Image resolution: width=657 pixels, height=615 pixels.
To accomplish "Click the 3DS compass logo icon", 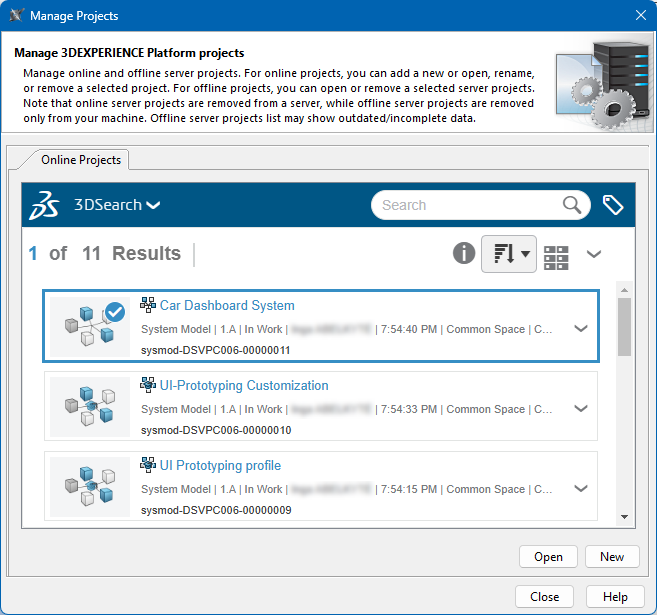I will coord(44,205).
